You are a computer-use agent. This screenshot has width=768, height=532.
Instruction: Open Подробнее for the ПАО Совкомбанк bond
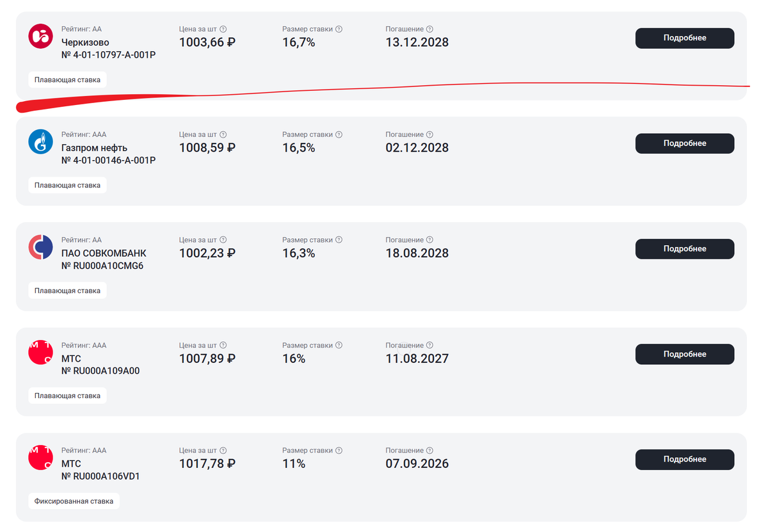[684, 248]
